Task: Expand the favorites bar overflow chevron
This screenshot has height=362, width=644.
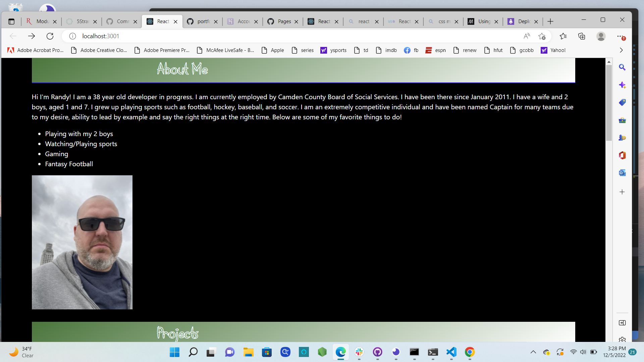Action: 621,50
